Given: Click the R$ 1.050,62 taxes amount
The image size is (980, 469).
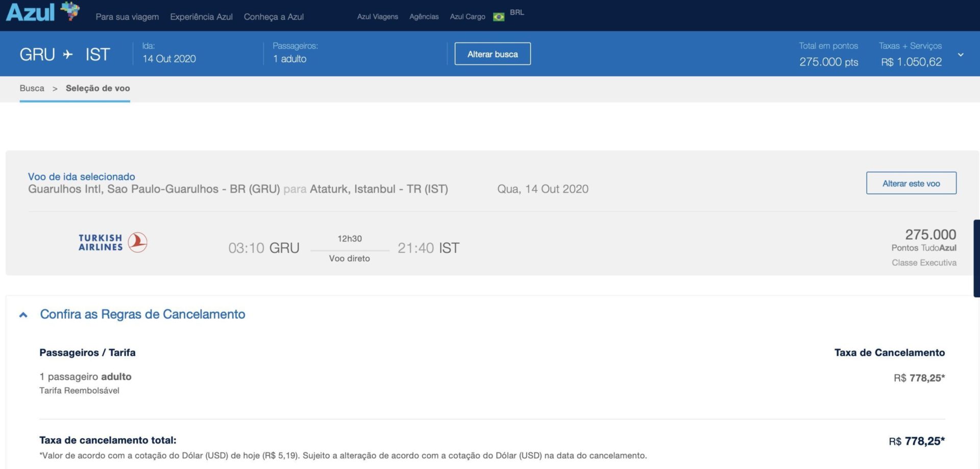Looking at the screenshot, I should [x=911, y=62].
